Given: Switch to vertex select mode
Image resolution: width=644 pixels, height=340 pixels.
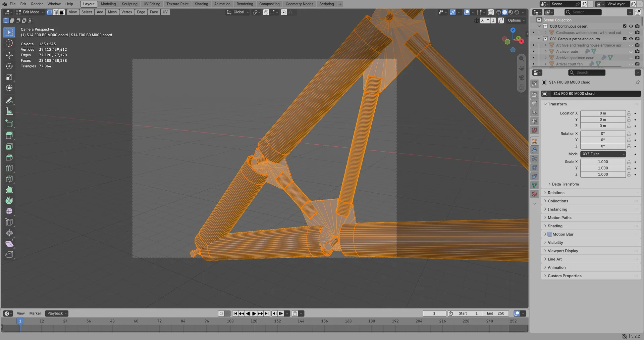Looking at the screenshot, I should coord(49,12).
